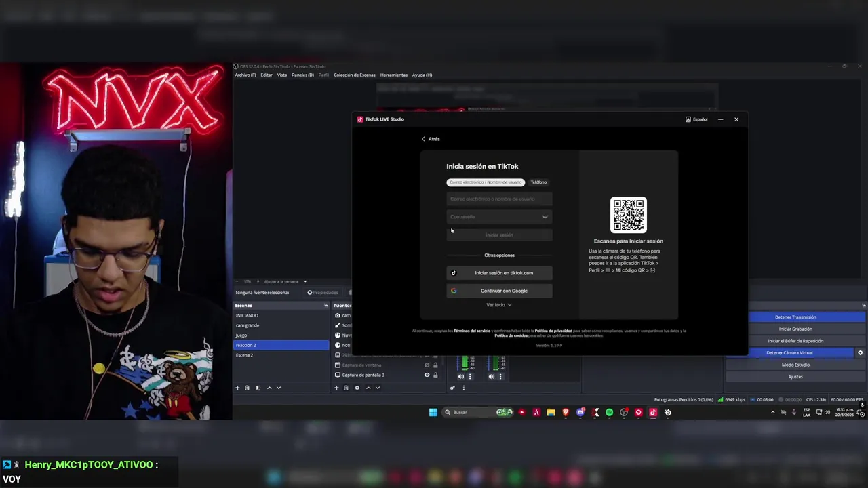Screen dimensions: 868x488
Task: Open Modo Estudio in OBS controls
Action: pos(795,365)
